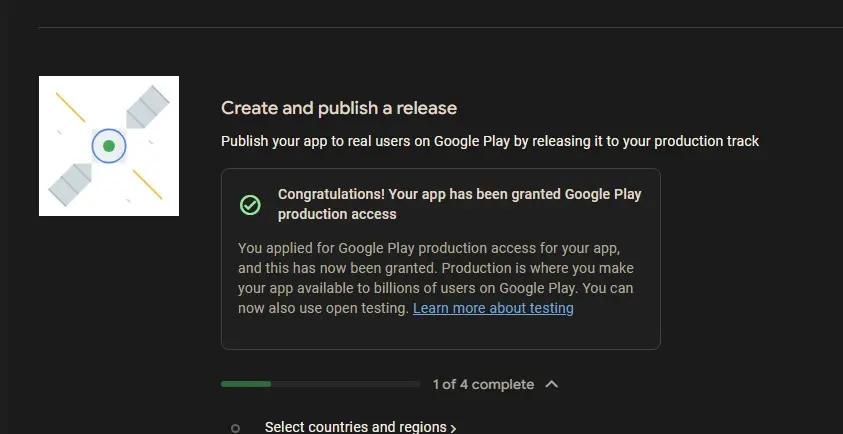Click the Congratulations production access title
Screen dimensions: 843x434
click(459, 204)
